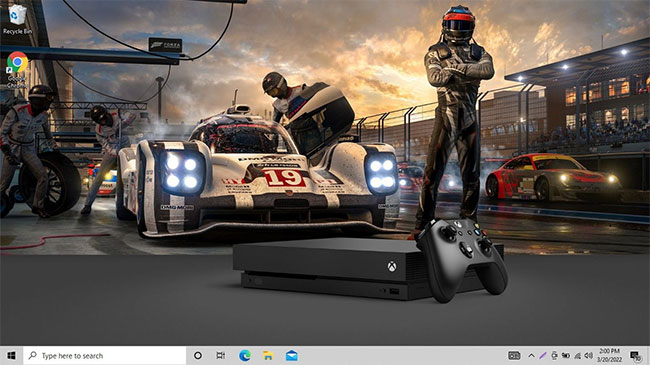Select the Google Chrome desktop shortcut

[x=17, y=69]
